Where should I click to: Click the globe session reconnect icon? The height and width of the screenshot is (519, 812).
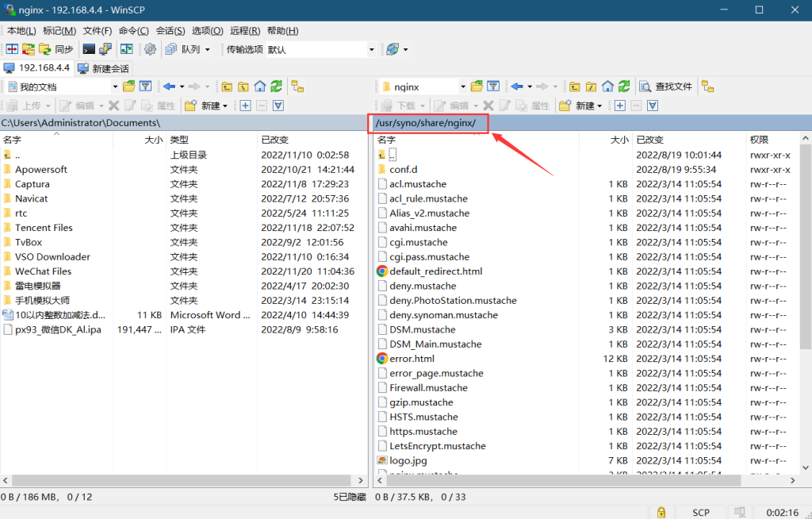pos(393,49)
